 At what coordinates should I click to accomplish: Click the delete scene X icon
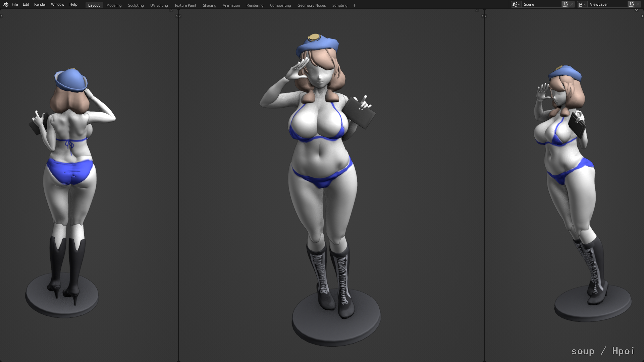pos(572,4)
